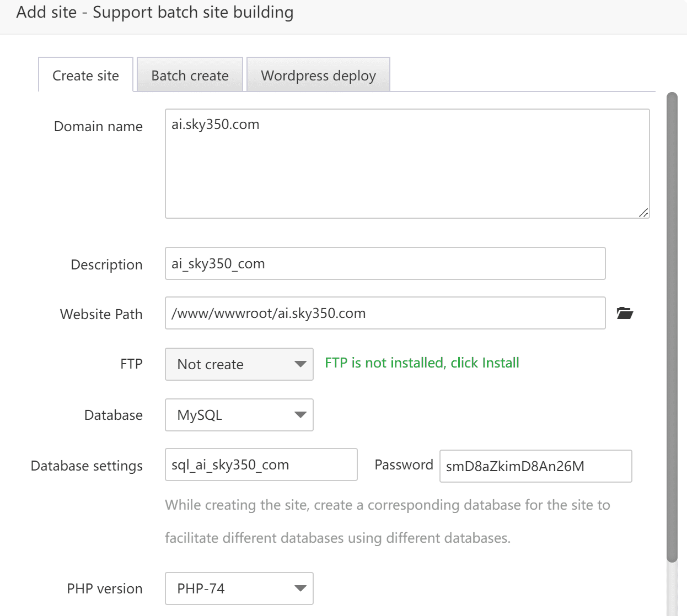Click the 'Domain name' label
This screenshot has width=687, height=616.
98,127
